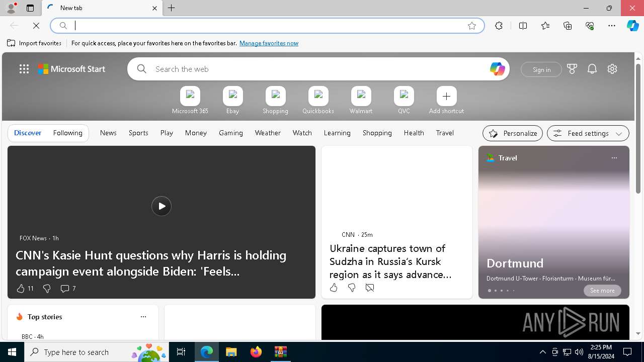
Task: Click the Personalize button
Action: pos(513,133)
